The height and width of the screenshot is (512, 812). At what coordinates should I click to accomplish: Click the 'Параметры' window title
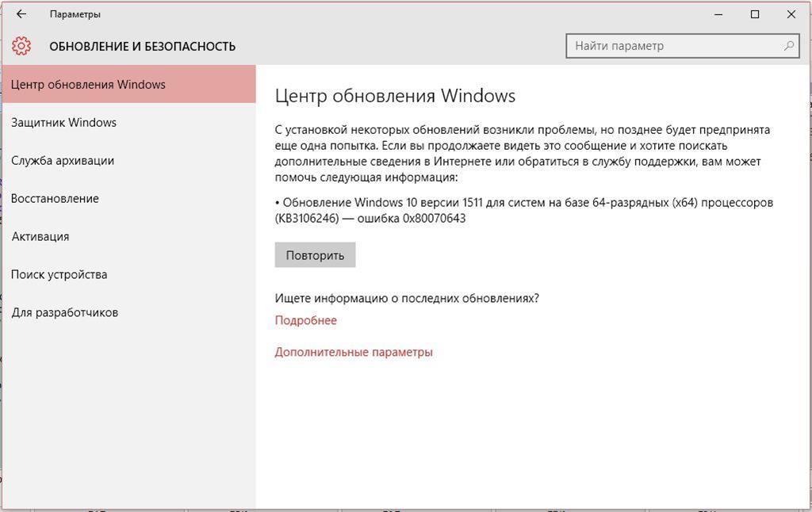(x=75, y=14)
